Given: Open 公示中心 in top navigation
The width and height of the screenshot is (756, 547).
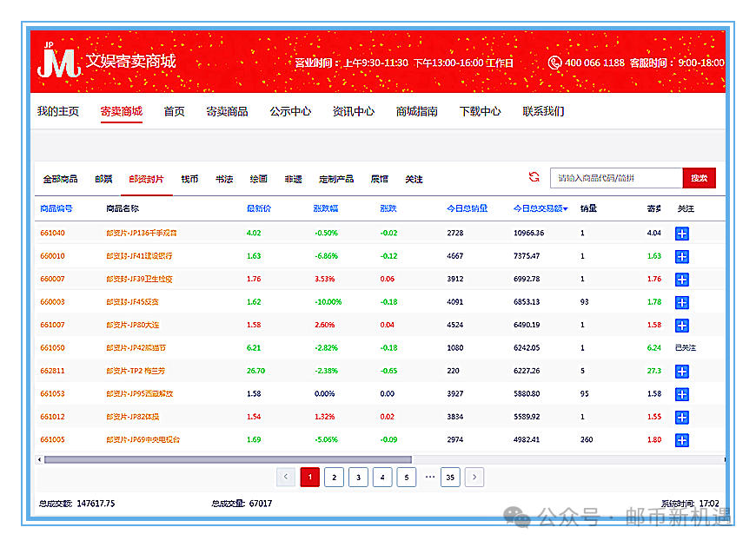Looking at the screenshot, I should (290, 111).
